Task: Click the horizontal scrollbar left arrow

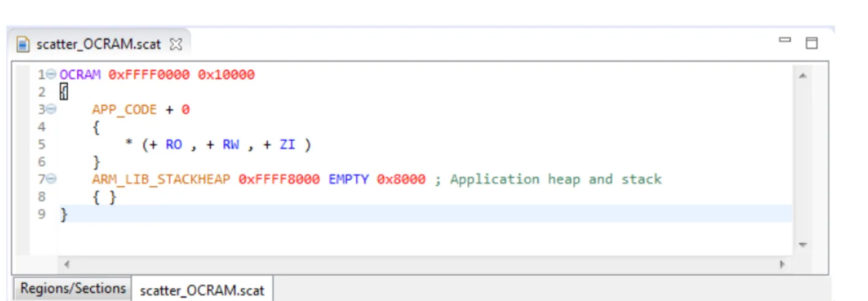Action: 66,264
